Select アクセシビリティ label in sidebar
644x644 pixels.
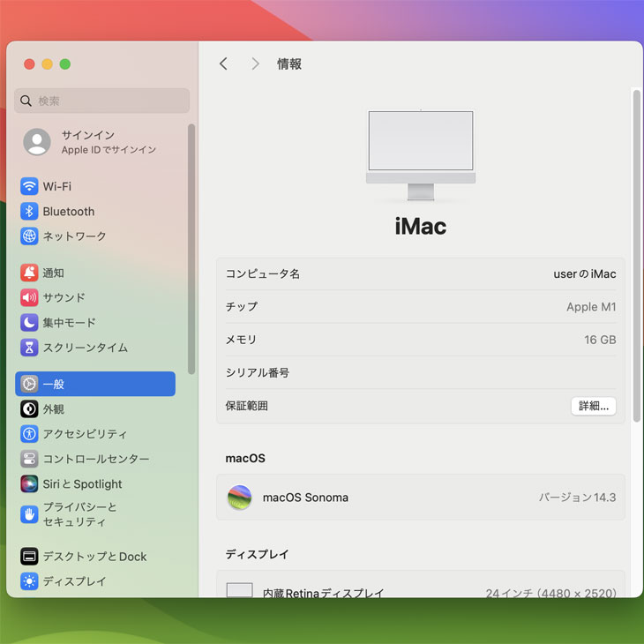[85, 434]
